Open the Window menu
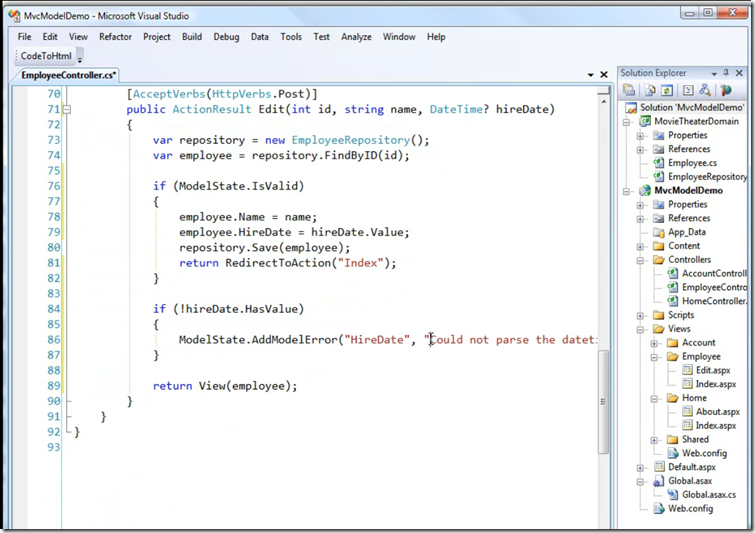This screenshot has height=533, width=755. [x=399, y=37]
